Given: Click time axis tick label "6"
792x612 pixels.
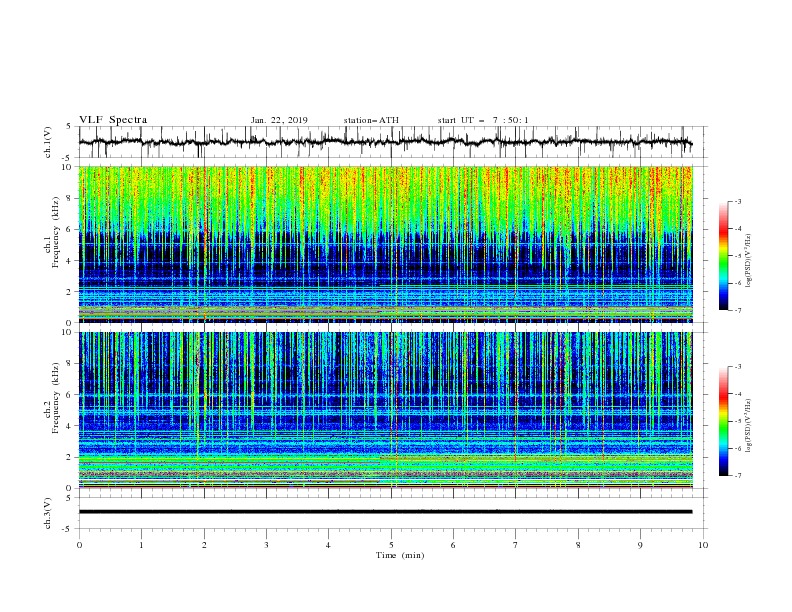Looking at the screenshot, I should (x=453, y=545).
